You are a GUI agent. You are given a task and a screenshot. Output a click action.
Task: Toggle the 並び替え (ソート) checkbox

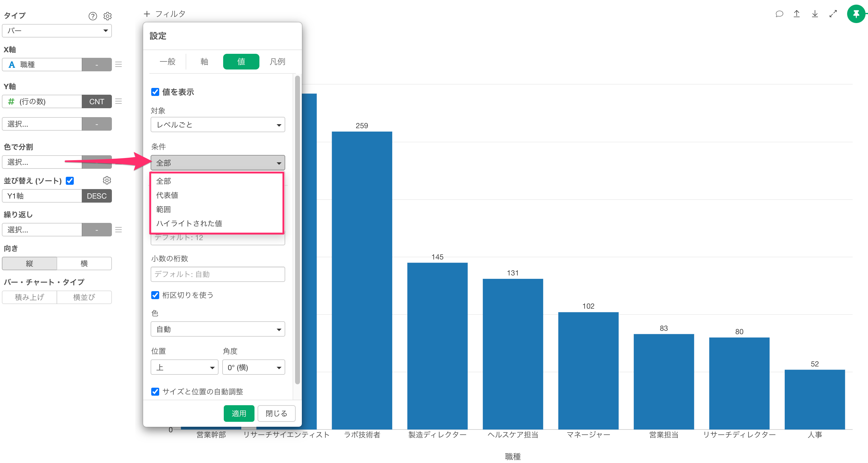coord(70,180)
